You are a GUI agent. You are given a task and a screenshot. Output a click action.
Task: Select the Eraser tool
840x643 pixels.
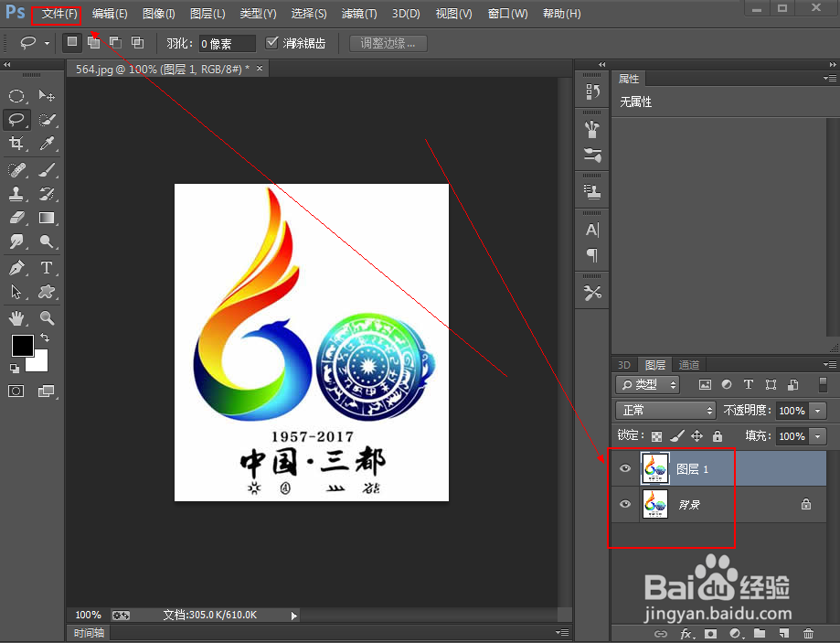click(x=16, y=217)
